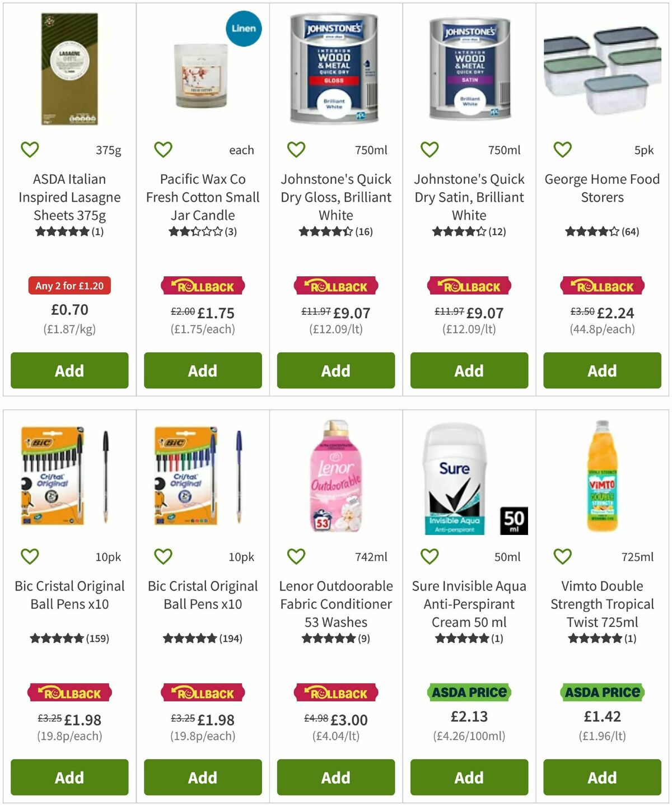Favorite Vimto Double Strength Tropical Twist
The image size is (672, 805).
pyautogui.click(x=562, y=556)
